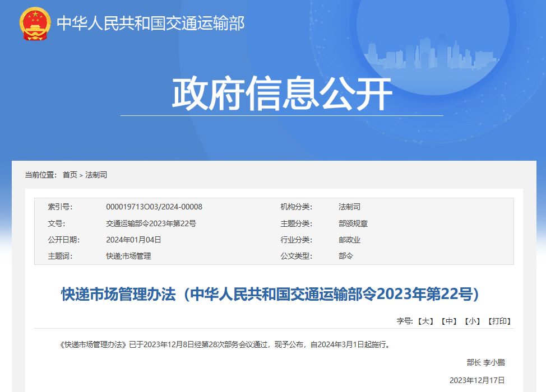
Task: Select keywords value 快递;市场管理
Action: (x=128, y=256)
